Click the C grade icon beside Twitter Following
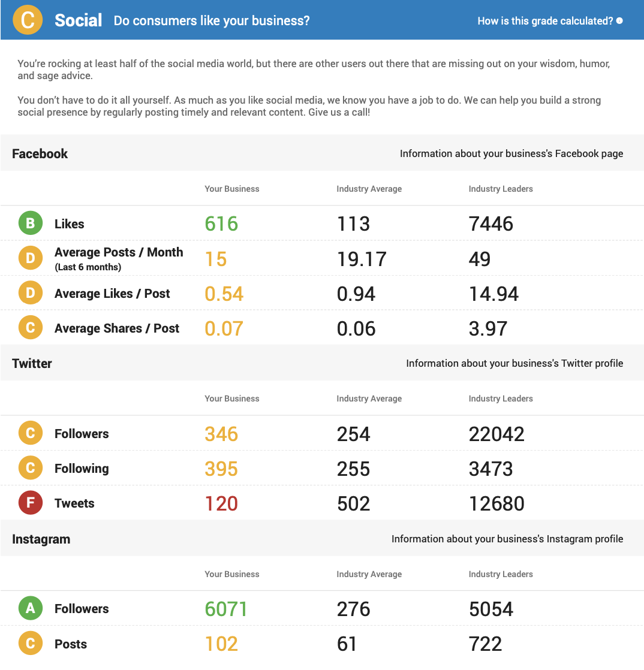The image size is (644, 670). click(31, 467)
